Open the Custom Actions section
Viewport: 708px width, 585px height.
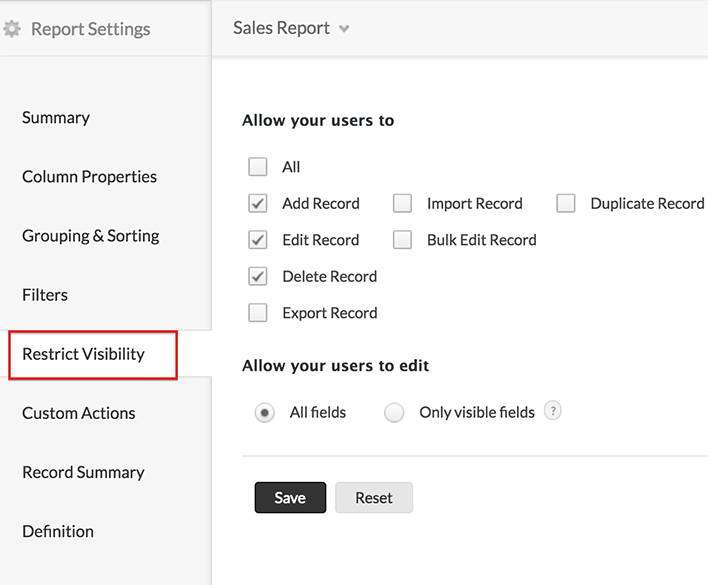(78, 413)
